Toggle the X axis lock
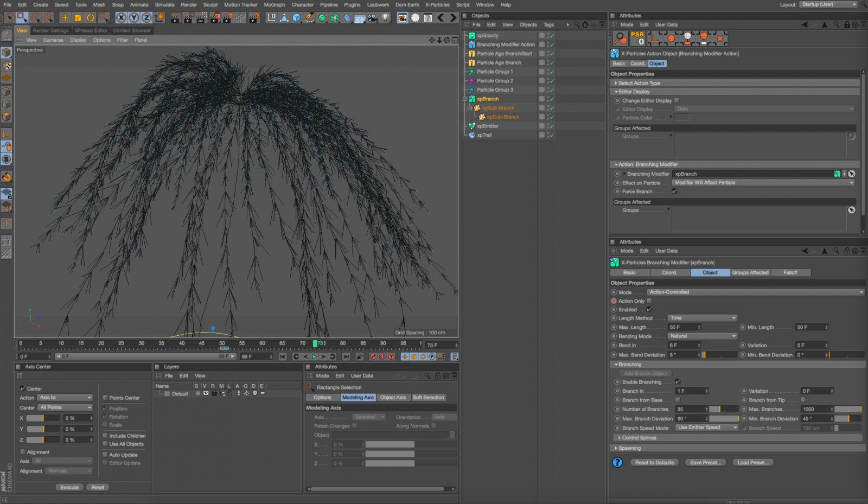Screen dimensions: 868x504 pos(121,18)
